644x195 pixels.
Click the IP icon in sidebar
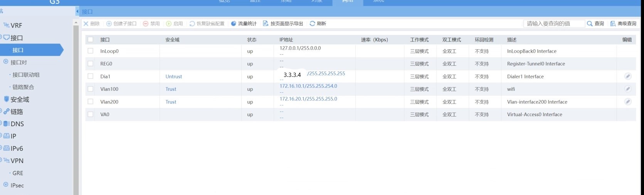(x=7, y=136)
